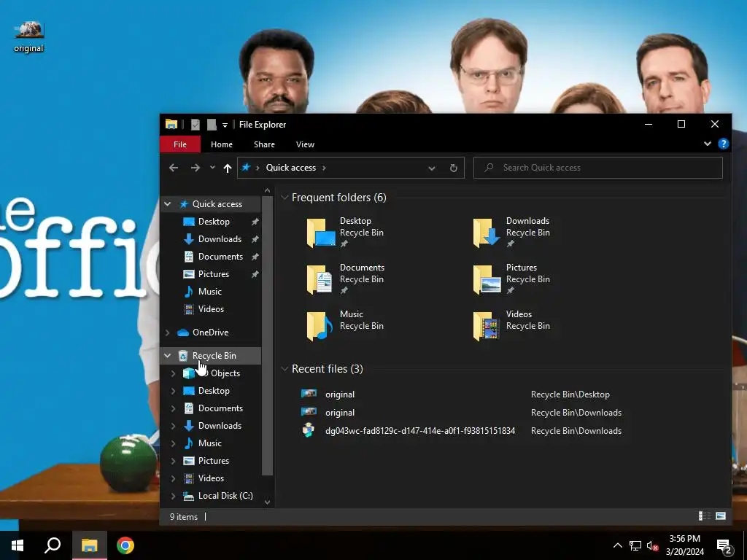The height and width of the screenshot is (560, 747).
Task: Select the Music frequent folder icon
Action: (321, 326)
